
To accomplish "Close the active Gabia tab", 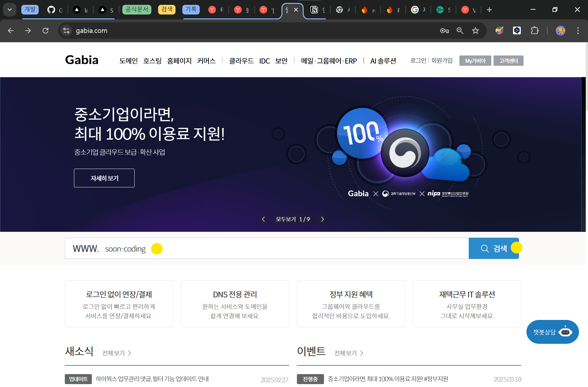I will pos(296,10).
